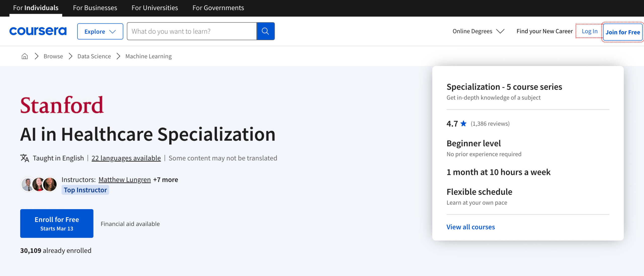
Task: Click the Stanford logo
Action: [62, 105]
